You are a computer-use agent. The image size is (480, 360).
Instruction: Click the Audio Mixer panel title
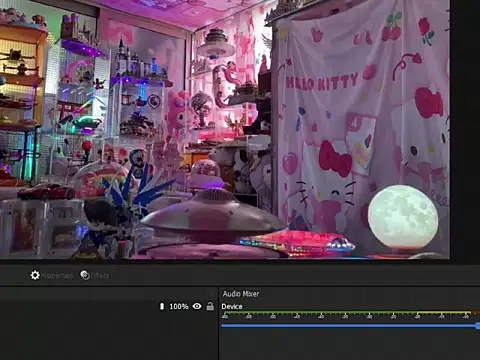[x=241, y=294]
